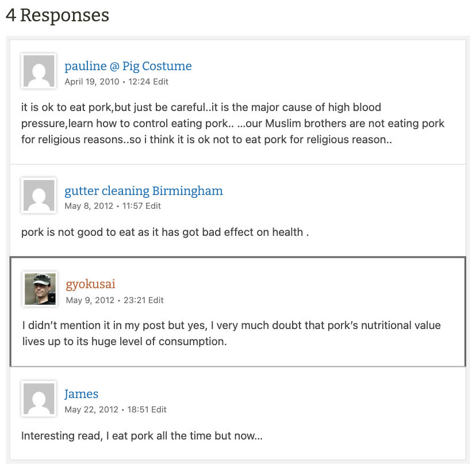Viewport: 476px width, 470px height.
Task: Edit pauline's comment
Action: (x=161, y=82)
